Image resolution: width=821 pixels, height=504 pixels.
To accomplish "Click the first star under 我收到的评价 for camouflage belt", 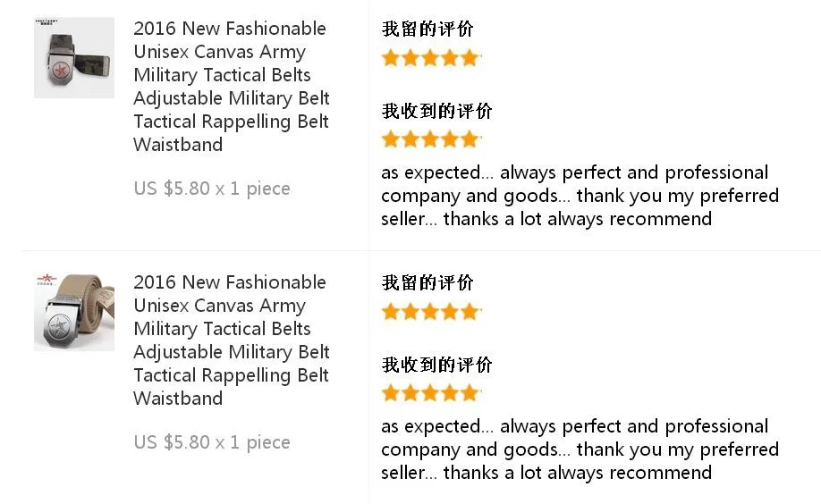I will [x=391, y=139].
